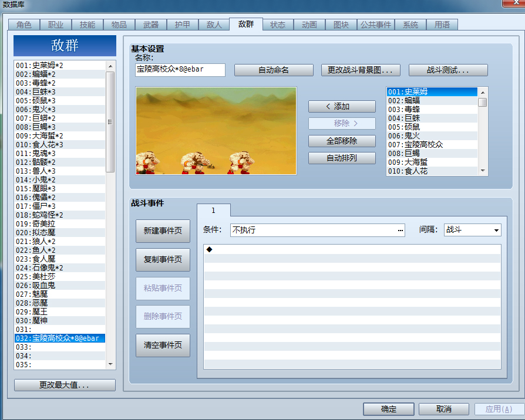Viewport: 525px width, 420px height.
Task: Select troop 021:狼人*2
Action: (x=60, y=242)
